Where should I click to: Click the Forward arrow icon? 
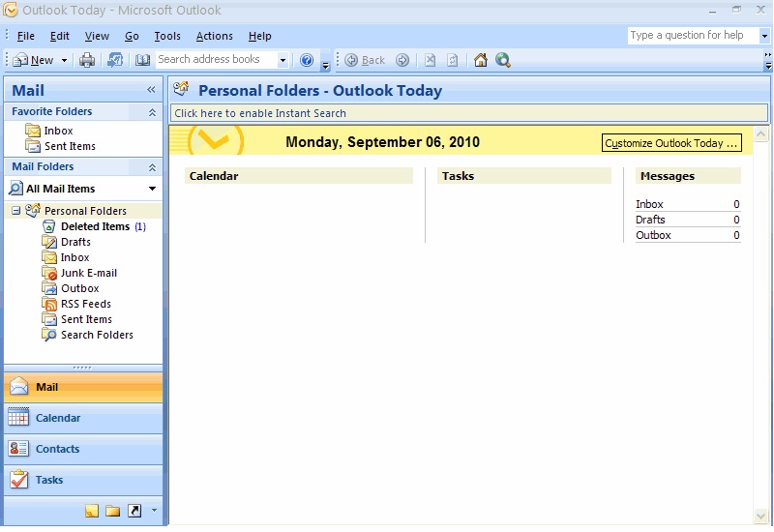(402, 60)
